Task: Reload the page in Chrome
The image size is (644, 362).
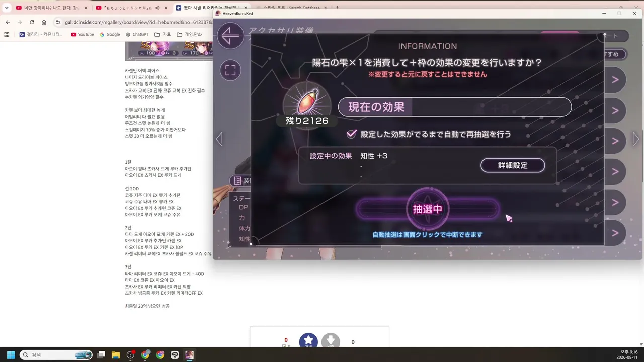Action: (x=32, y=22)
